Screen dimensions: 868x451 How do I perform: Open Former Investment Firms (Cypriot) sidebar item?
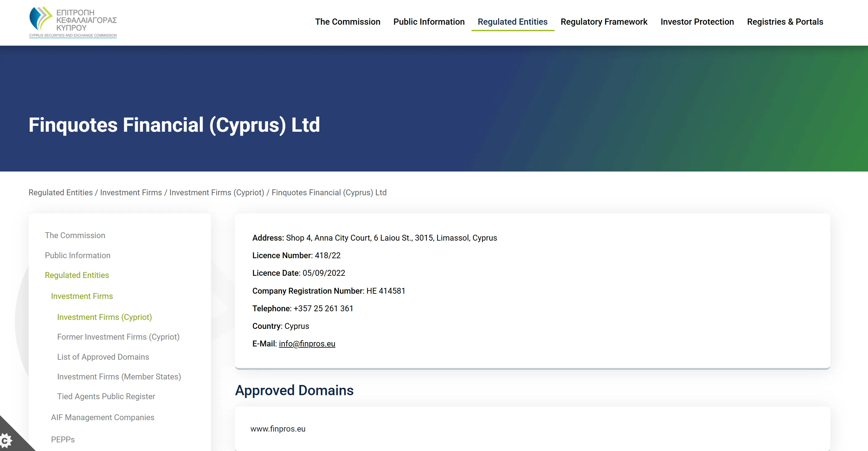coord(118,337)
